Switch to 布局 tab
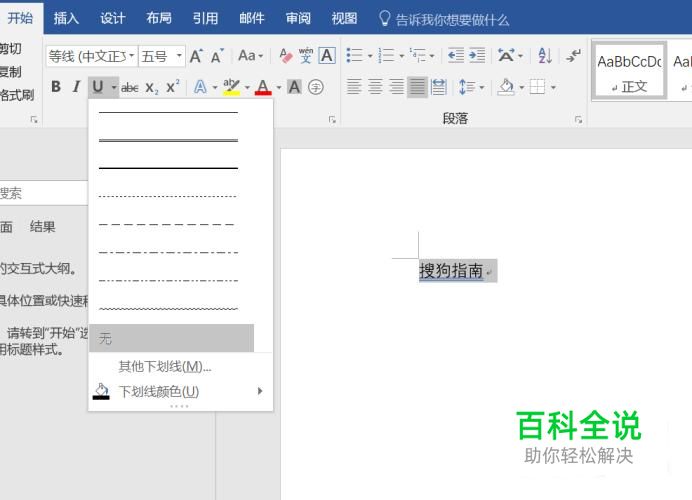The width and height of the screenshot is (692, 500). point(159,18)
